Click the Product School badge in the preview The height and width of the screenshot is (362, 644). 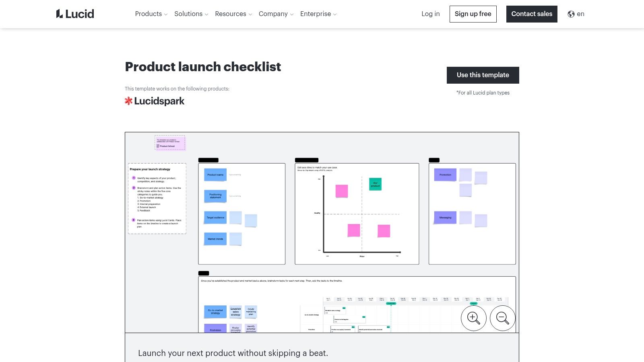(169, 143)
